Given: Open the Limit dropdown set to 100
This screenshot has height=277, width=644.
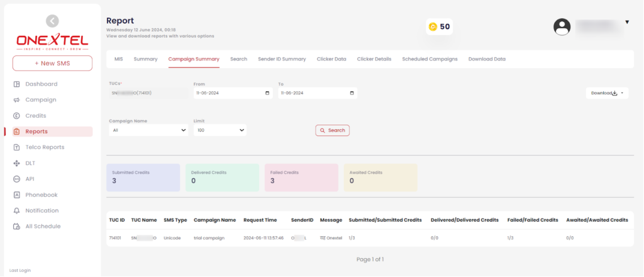Looking at the screenshot, I should (220, 130).
